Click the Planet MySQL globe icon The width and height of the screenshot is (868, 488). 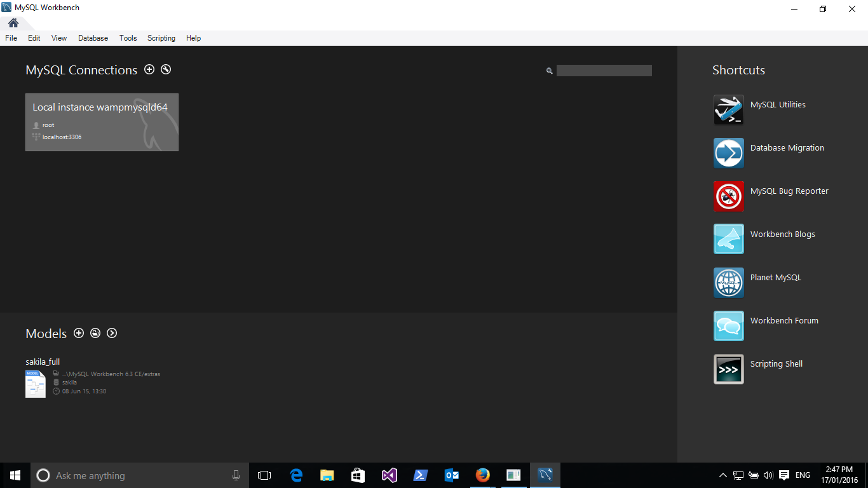pyautogui.click(x=728, y=283)
